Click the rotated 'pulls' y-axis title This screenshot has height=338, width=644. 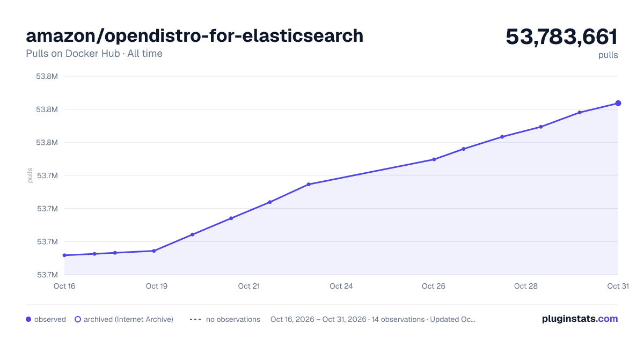pos(30,175)
